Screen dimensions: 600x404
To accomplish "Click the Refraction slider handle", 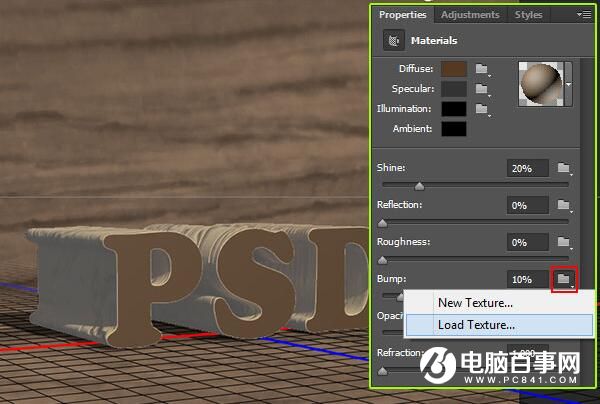I will click(383, 371).
